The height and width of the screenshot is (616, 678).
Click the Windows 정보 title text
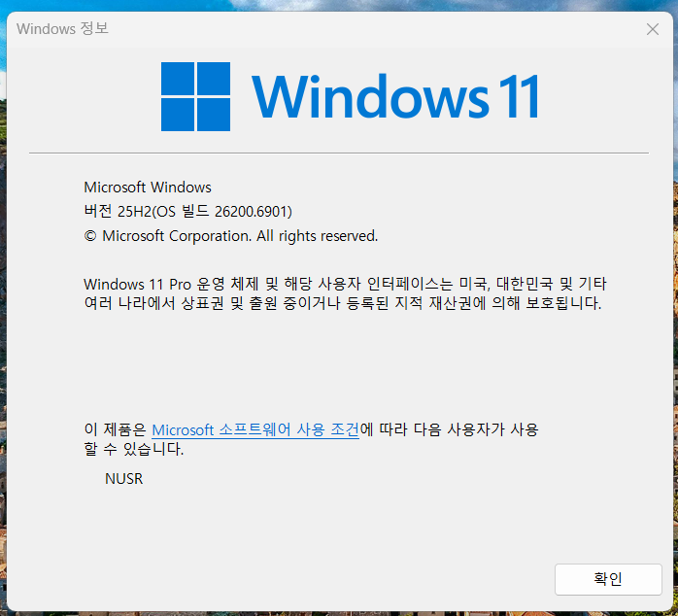pos(62,28)
